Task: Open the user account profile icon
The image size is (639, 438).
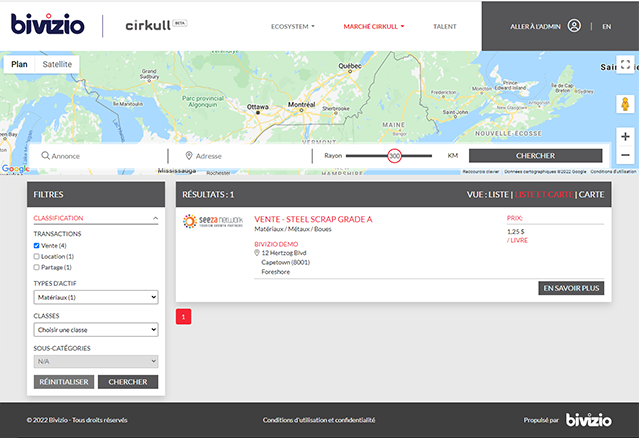Action: 574,26
